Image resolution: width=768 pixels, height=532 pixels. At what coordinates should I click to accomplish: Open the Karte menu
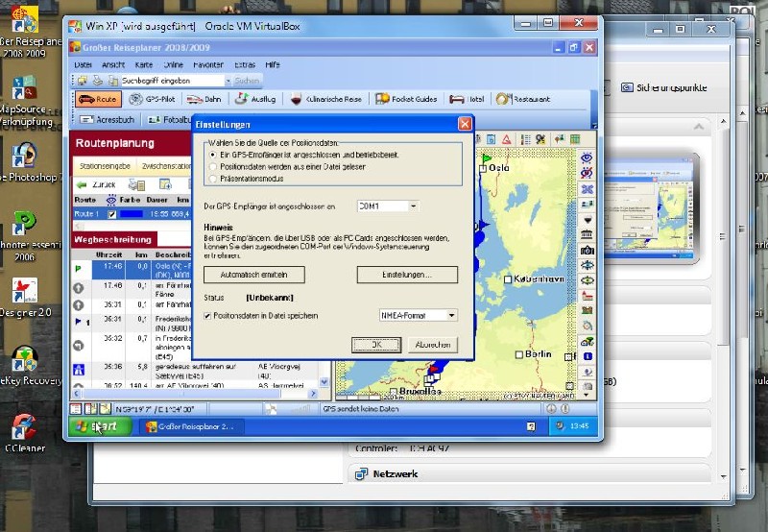144,64
